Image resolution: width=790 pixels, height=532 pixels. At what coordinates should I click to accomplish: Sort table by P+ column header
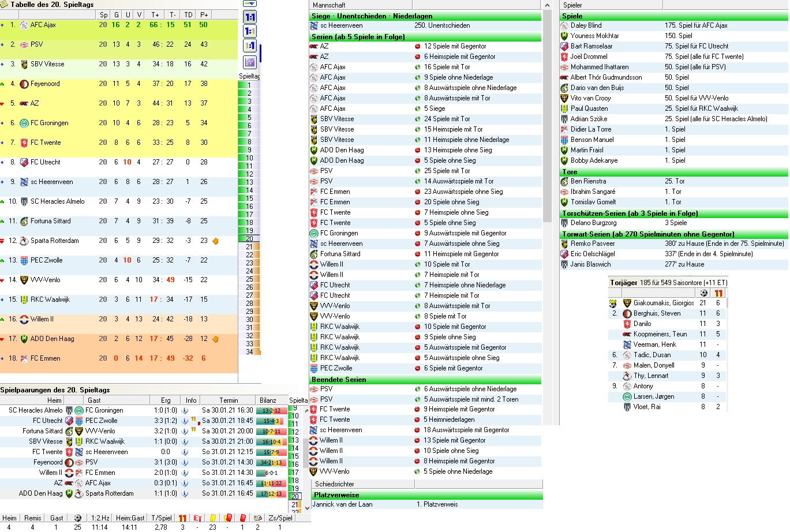click(x=204, y=15)
